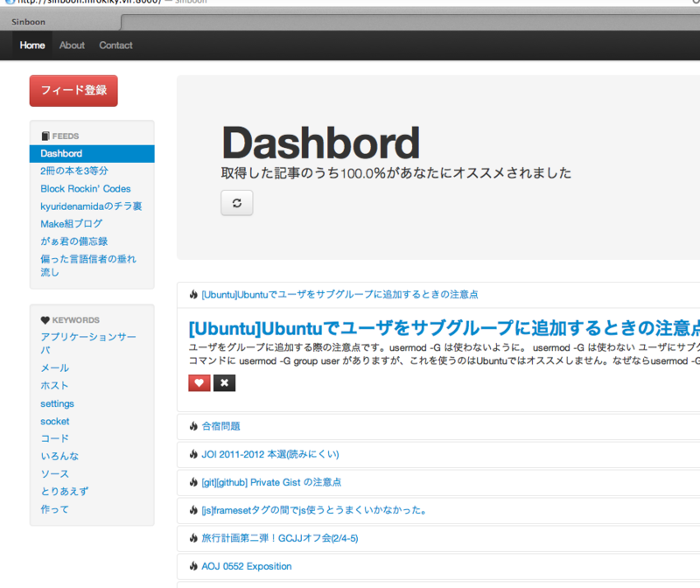700x588 pixels.
Task: Click flame icon beside JOI 2011-2012 本選
Action: (193, 454)
